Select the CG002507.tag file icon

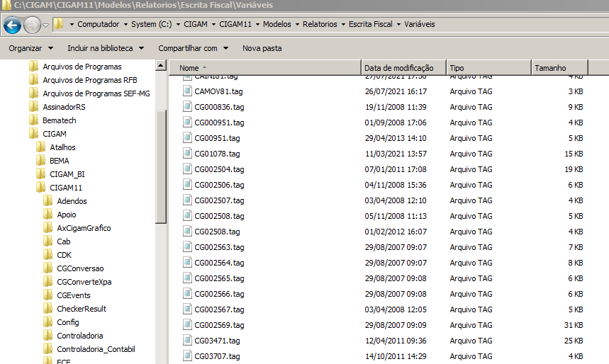click(x=187, y=200)
